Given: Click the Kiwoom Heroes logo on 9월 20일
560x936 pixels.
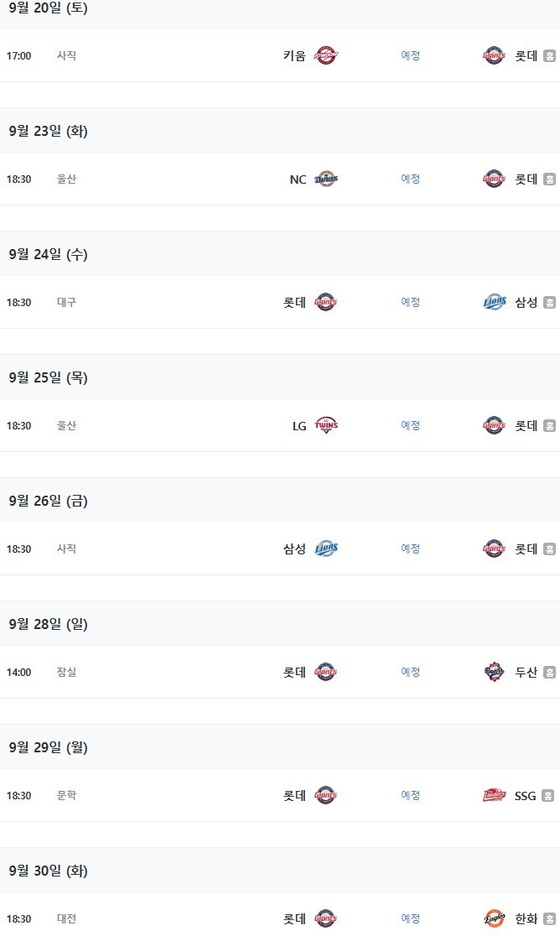Looking at the screenshot, I should [x=325, y=56].
